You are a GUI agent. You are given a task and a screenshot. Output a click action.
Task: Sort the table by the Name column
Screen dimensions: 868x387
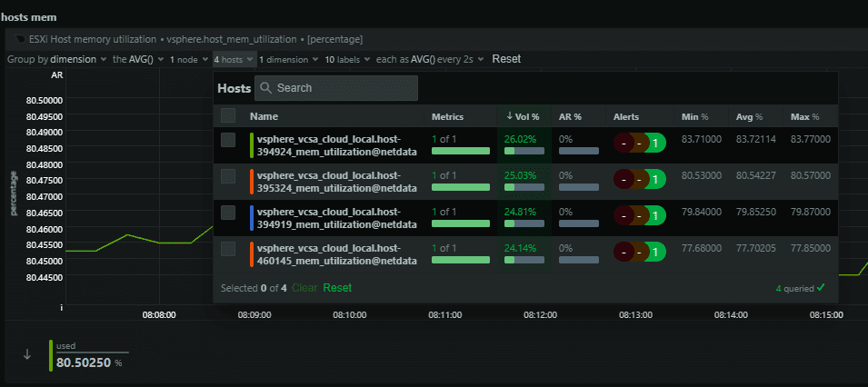point(264,116)
